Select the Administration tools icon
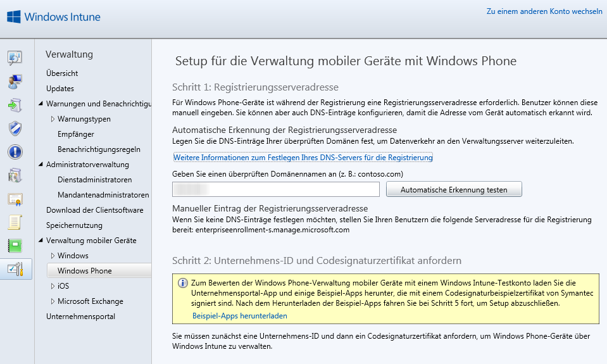 click(15, 269)
